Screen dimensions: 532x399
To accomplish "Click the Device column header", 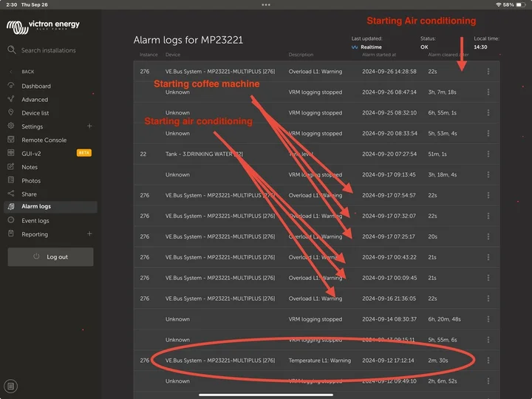I will (173, 55).
